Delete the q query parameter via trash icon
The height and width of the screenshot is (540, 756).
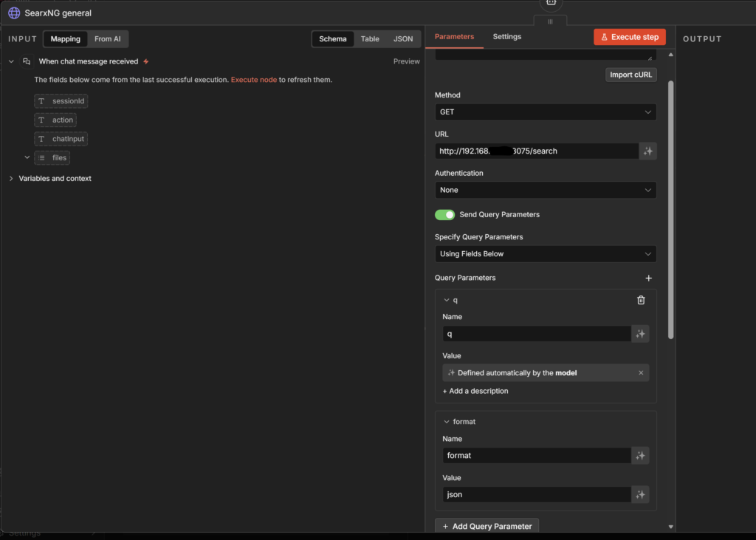point(641,300)
